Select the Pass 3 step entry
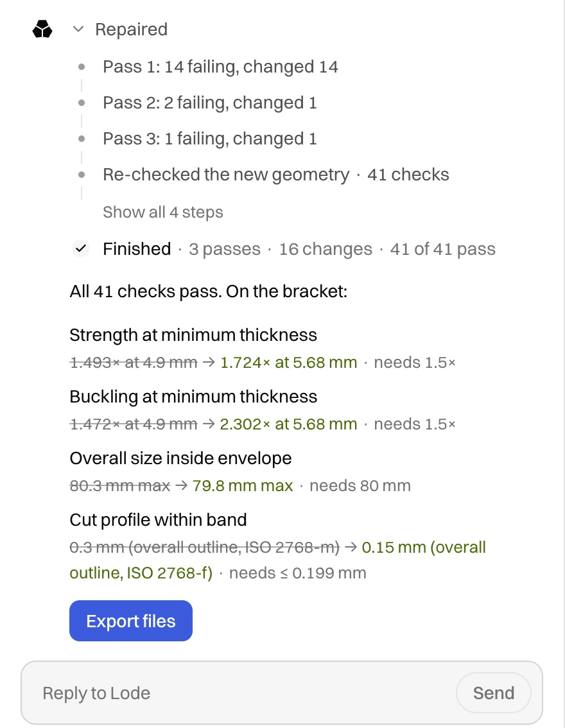Viewport: 565px width, 728px height. pyautogui.click(x=210, y=139)
